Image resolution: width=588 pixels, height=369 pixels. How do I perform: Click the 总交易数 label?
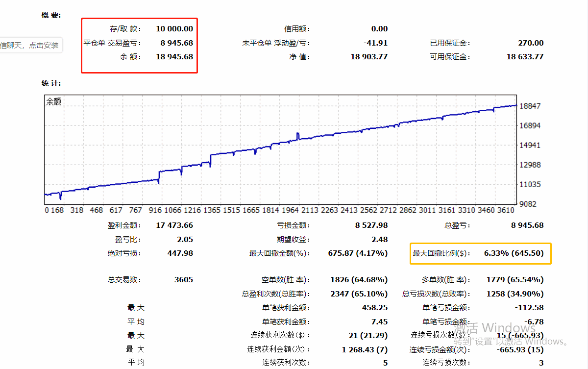[124, 280]
